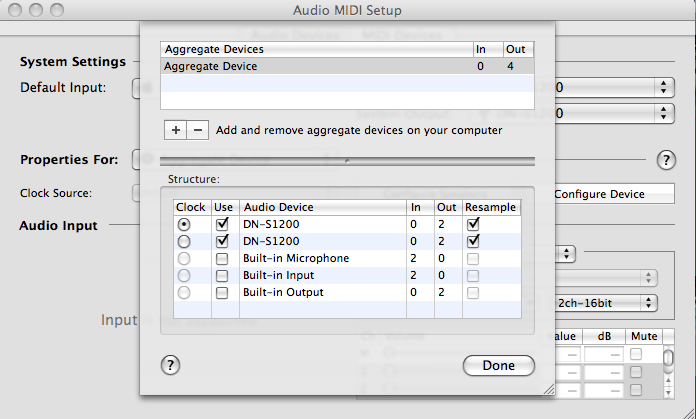This screenshot has height=419, width=696.
Task: Click the Clock column header
Action: (x=192, y=207)
